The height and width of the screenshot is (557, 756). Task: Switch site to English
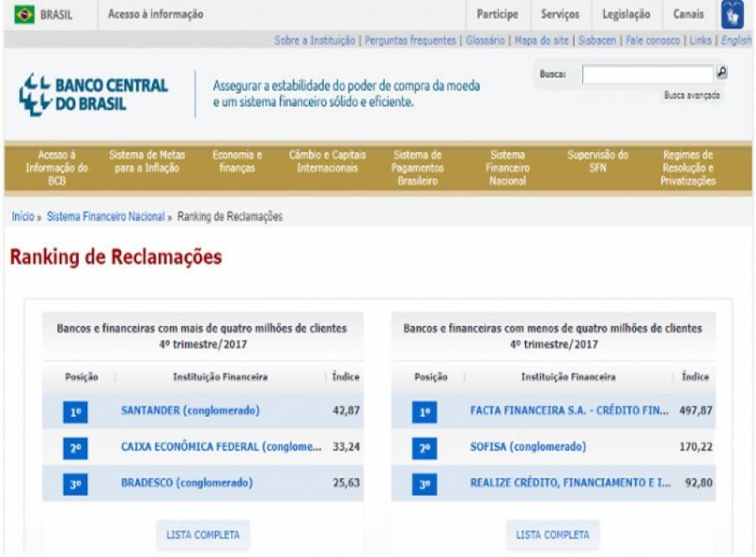[736, 40]
